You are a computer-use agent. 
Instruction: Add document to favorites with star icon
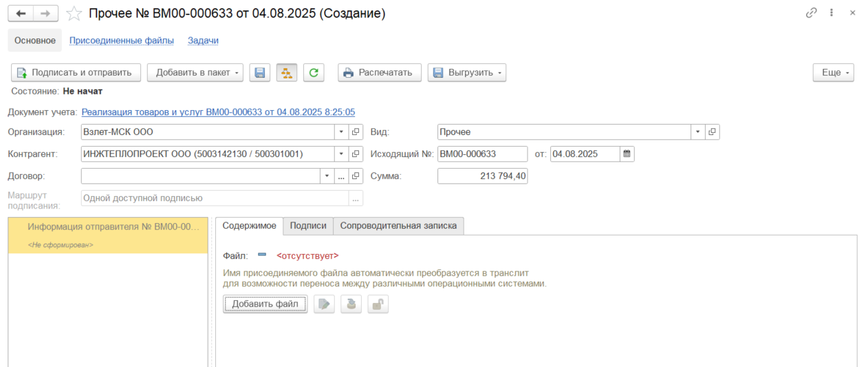tap(74, 14)
